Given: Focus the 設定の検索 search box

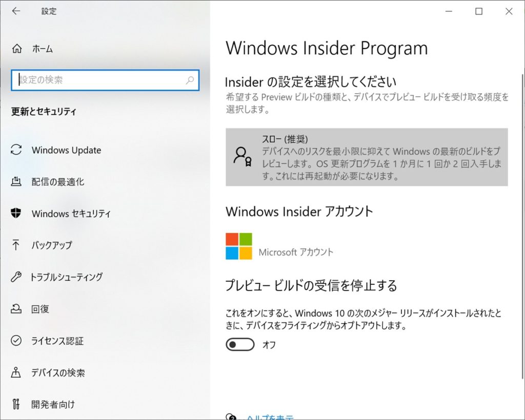Looking at the screenshot, I should 105,80.
